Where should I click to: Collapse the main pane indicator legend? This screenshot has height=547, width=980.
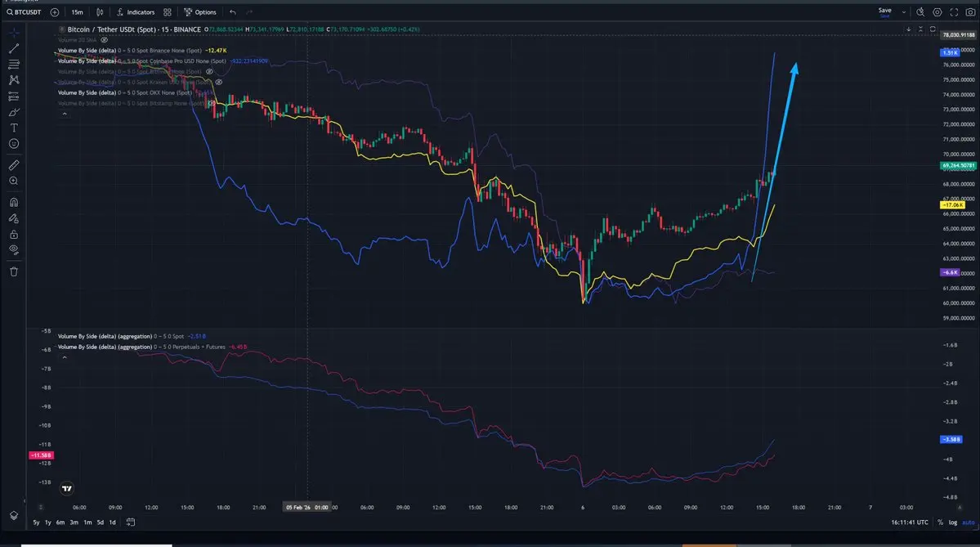pos(65,114)
